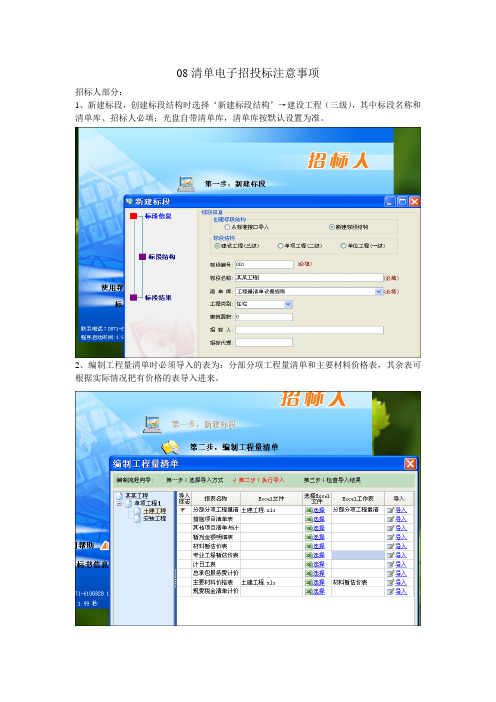Click the import pencil icon in 其他项目清单与计 row
The width and height of the screenshot is (496, 702).
(x=390, y=528)
